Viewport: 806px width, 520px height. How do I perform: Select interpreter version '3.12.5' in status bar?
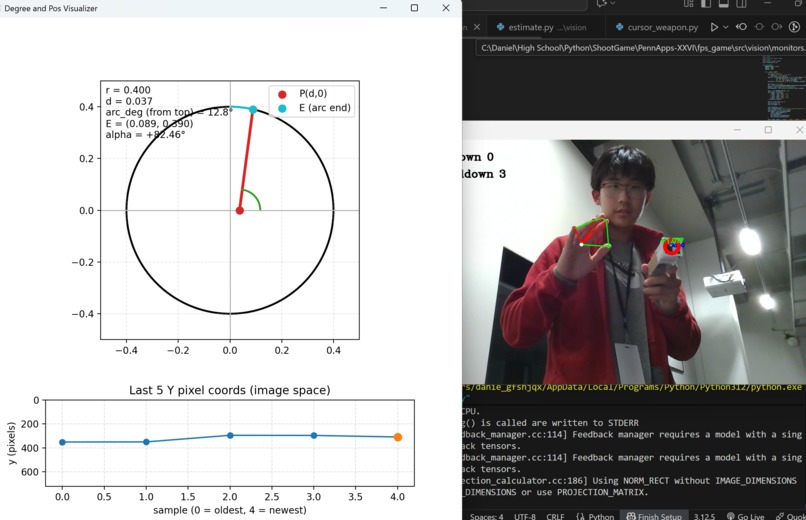[x=704, y=516]
